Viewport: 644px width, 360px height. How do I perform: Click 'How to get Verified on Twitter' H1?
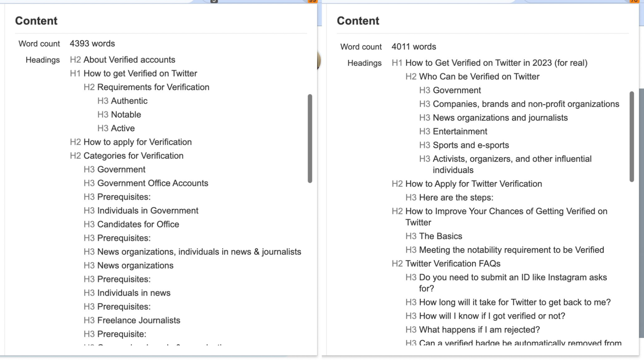coord(140,74)
